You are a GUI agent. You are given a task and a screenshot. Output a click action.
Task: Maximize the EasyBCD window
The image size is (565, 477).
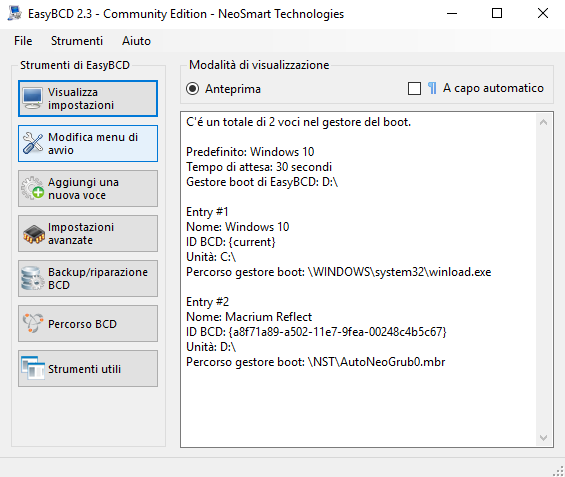[x=497, y=14]
